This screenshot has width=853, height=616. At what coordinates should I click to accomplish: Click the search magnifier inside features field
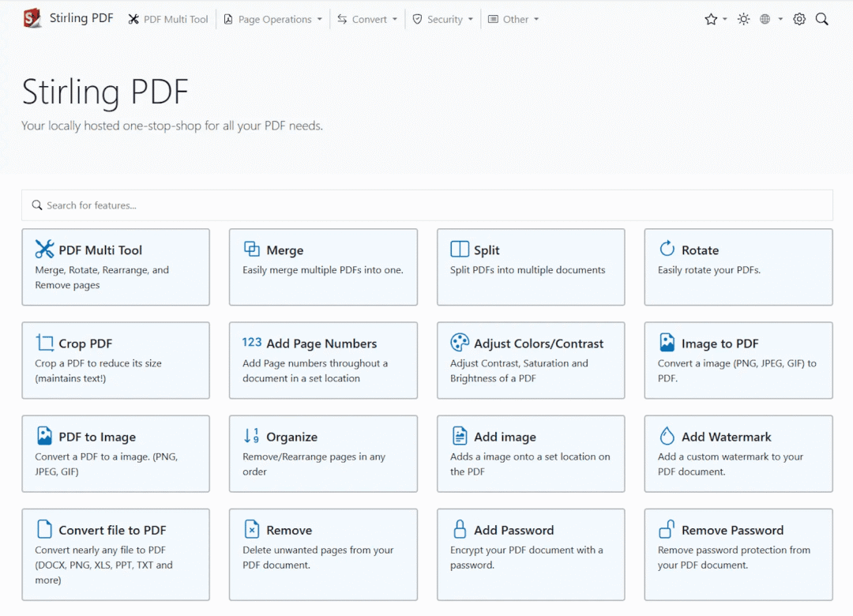click(x=37, y=205)
